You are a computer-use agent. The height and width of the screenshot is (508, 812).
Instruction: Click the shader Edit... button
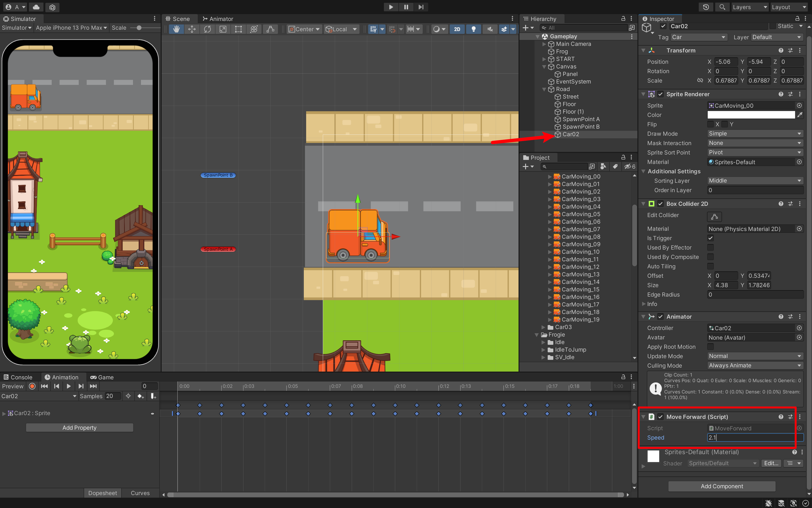pos(771,463)
